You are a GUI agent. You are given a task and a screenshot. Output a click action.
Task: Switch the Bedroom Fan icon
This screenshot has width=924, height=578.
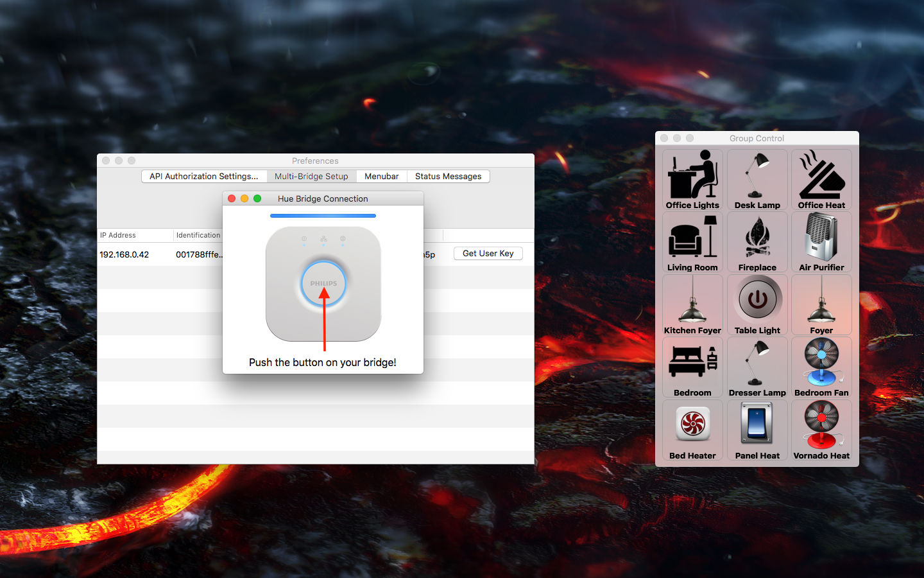821,367
